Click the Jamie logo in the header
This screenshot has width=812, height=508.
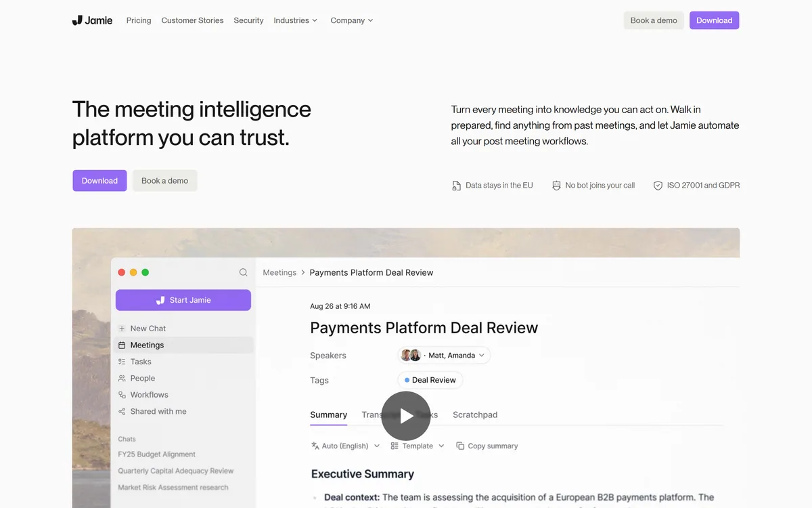(92, 20)
